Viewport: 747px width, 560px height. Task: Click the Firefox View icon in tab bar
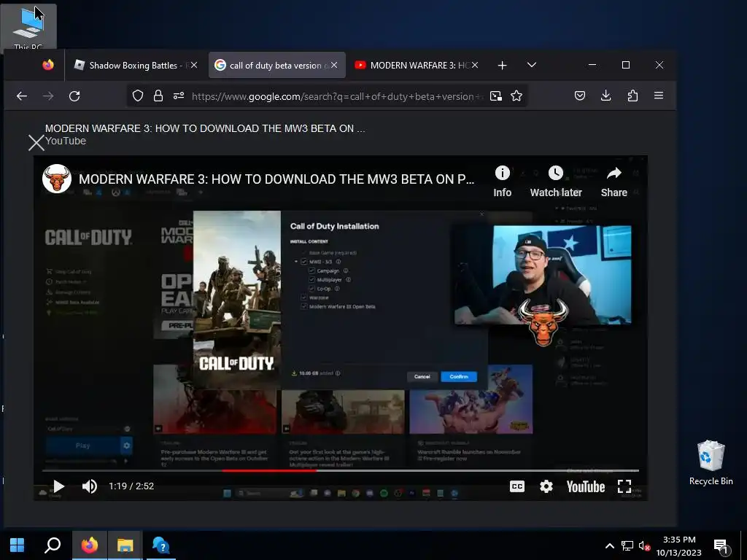(x=48, y=65)
